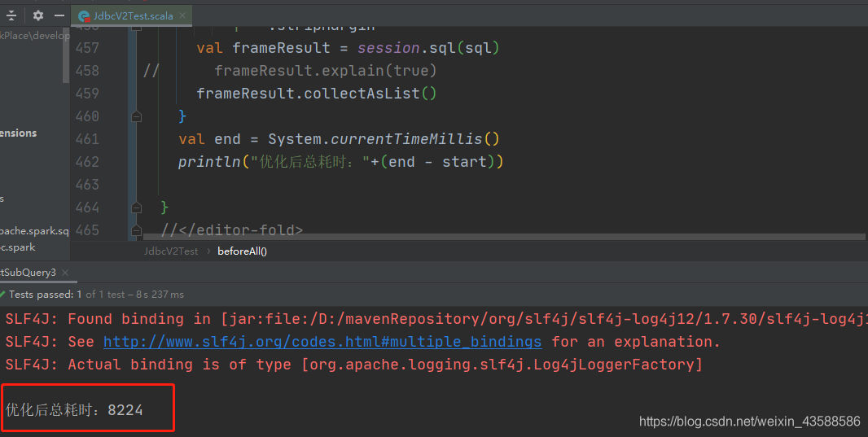Click line number 457 in gutter
The height and width of the screenshot is (437, 868).
pyautogui.click(x=87, y=48)
